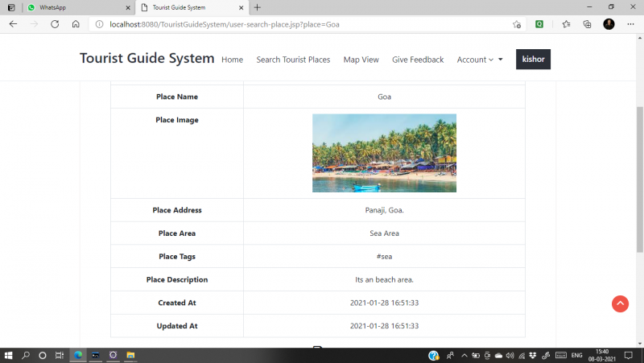
Task: Select 'Its an beach area.' description text
Action: 384,279
